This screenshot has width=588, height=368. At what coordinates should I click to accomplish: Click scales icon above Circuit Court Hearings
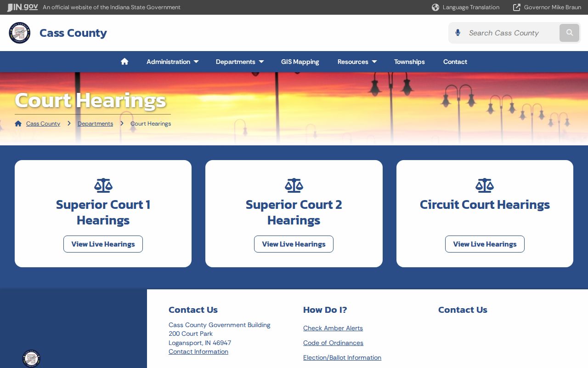coord(485,185)
